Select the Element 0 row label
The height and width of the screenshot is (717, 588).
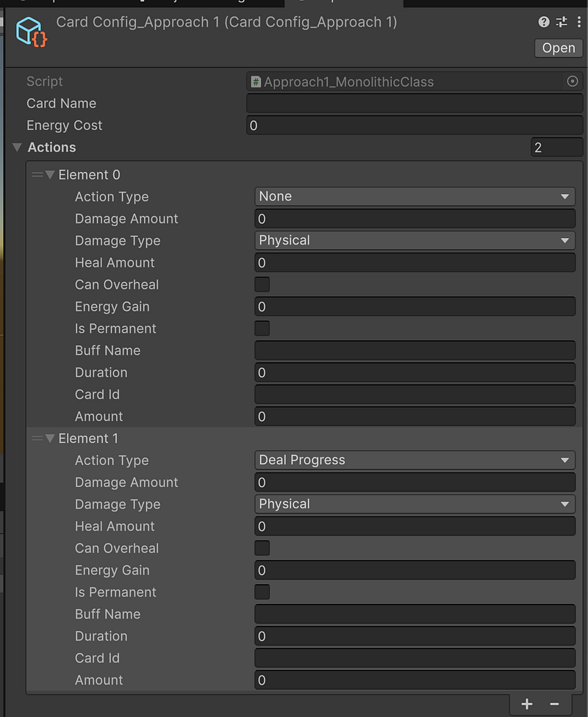pos(89,175)
